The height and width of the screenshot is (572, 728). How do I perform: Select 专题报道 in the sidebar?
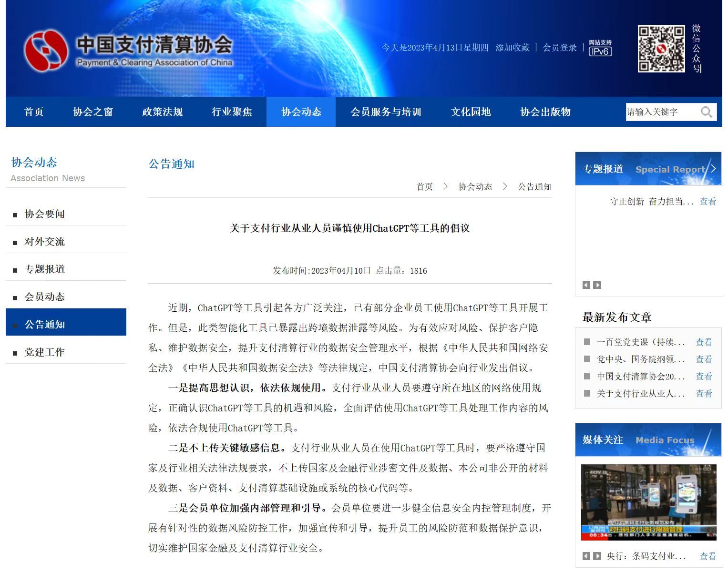(x=66, y=269)
